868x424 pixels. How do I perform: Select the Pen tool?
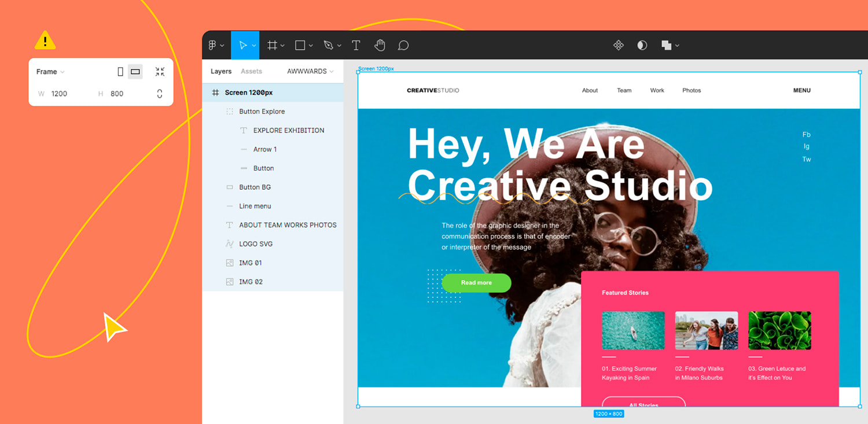pyautogui.click(x=329, y=45)
